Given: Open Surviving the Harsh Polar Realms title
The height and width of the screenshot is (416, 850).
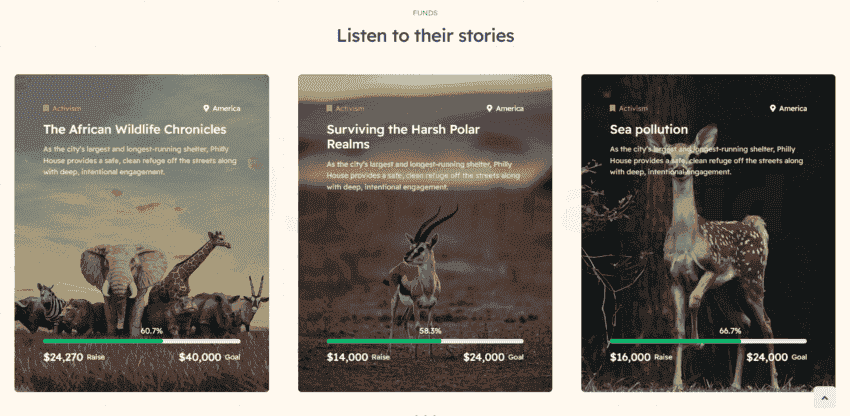Looking at the screenshot, I should pyautogui.click(x=403, y=137).
